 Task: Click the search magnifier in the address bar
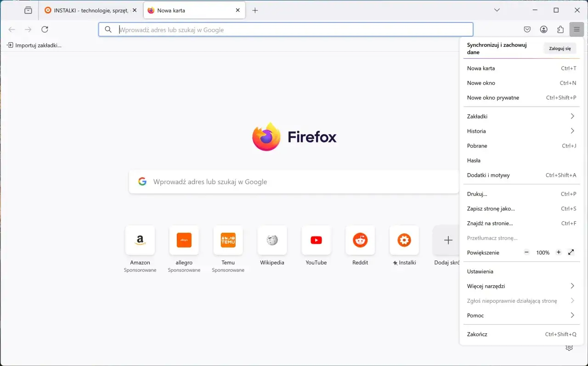[108, 29]
